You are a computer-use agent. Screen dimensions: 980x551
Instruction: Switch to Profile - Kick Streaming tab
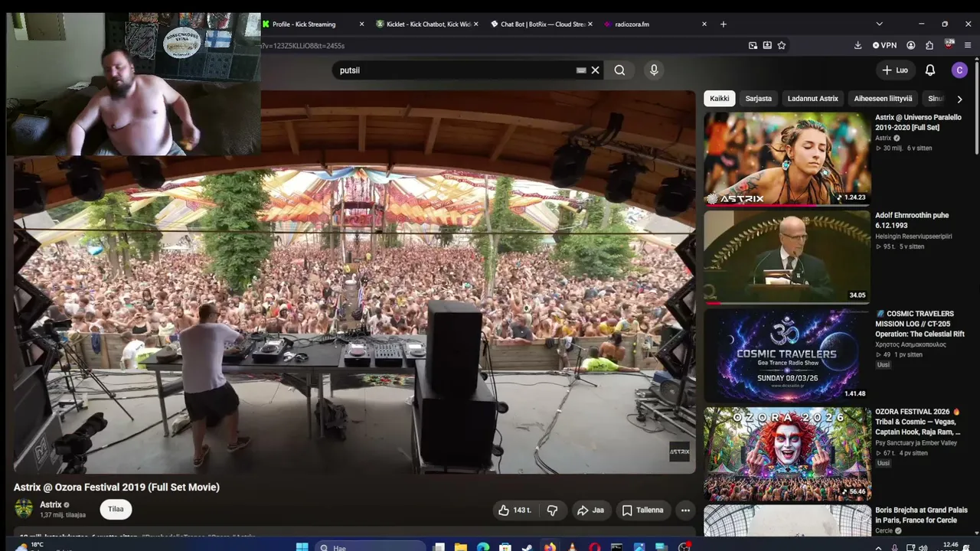click(x=313, y=24)
